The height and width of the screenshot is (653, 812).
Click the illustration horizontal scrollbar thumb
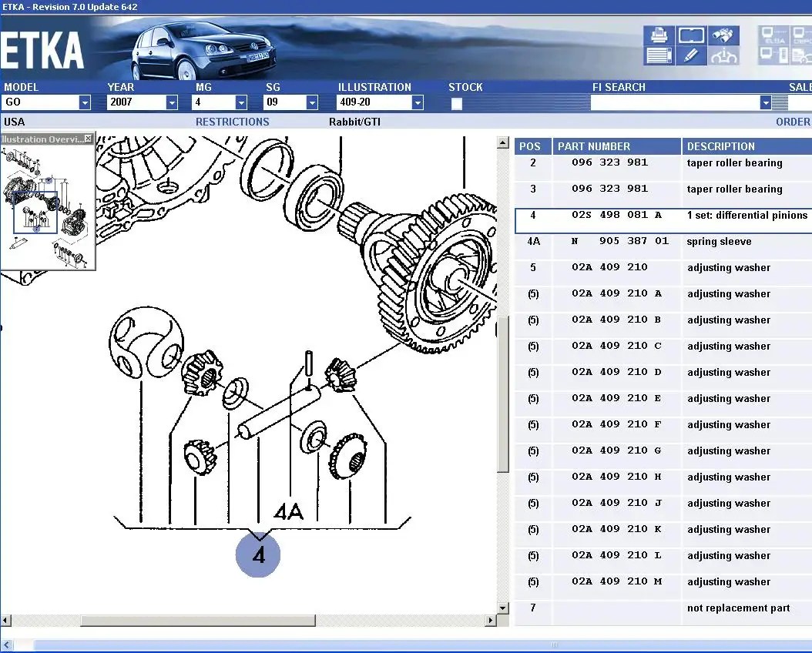tap(198, 620)
